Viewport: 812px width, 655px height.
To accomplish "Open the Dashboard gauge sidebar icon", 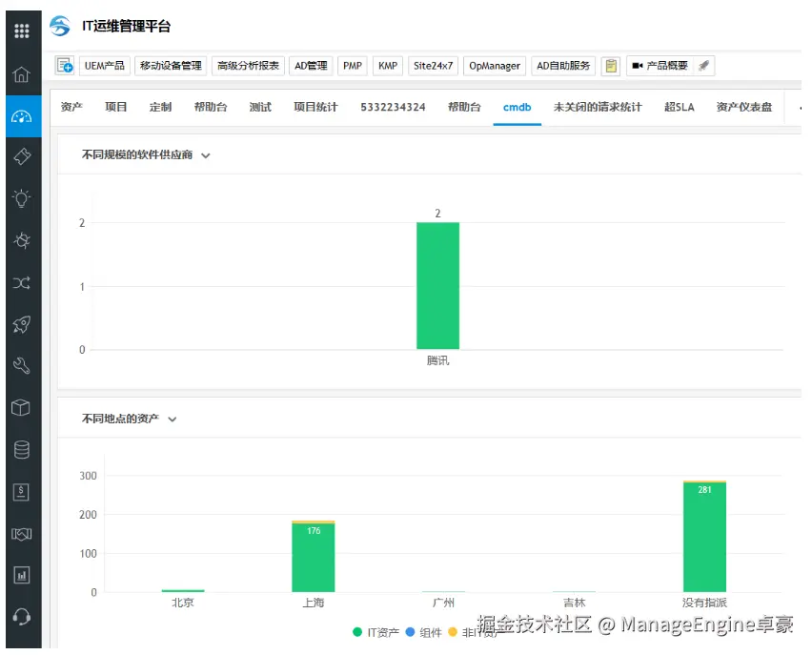I will pos(21,116).
